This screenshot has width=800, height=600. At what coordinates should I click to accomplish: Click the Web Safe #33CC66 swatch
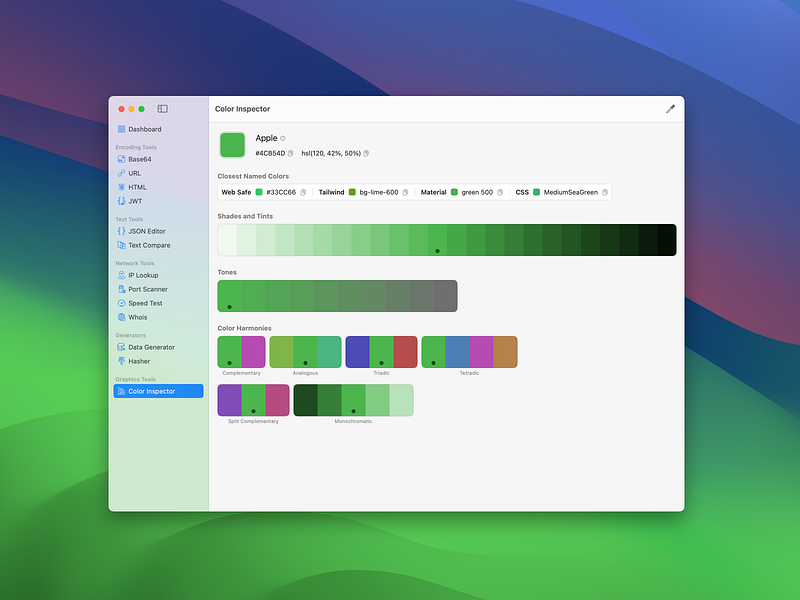click(x=259, y=192)
